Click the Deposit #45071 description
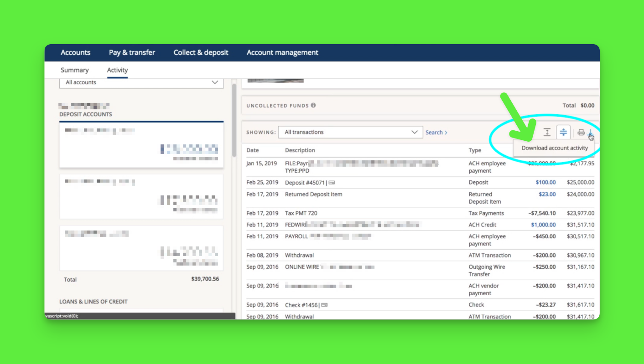Viewport: 644px width, 364px height. coord(305,183)
